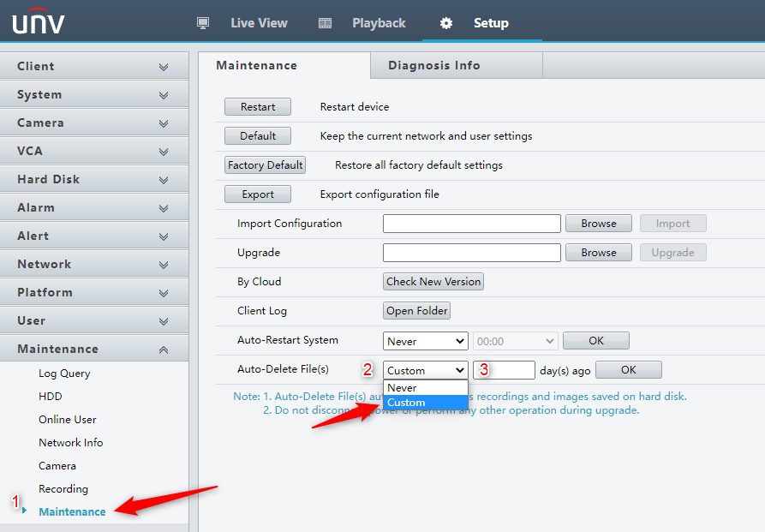Select Maintenance item in sidebar submenu
Image resolution: width=765 pixels, height=532 pixels.
(72, 512)
